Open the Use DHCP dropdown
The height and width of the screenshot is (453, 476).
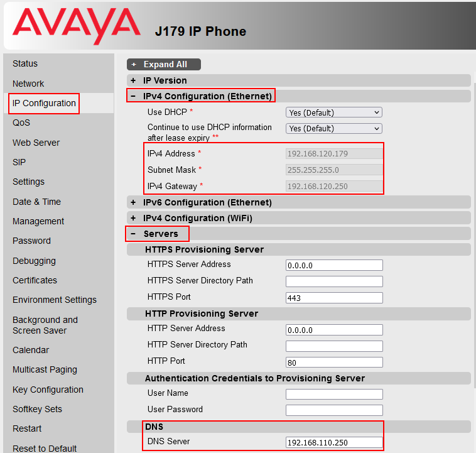tap(333, 112)
